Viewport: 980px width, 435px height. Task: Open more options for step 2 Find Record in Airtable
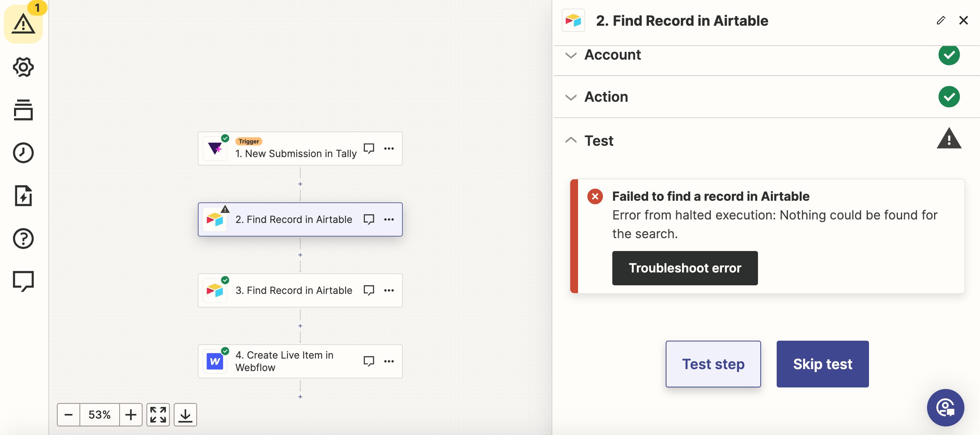pos(389,219)
